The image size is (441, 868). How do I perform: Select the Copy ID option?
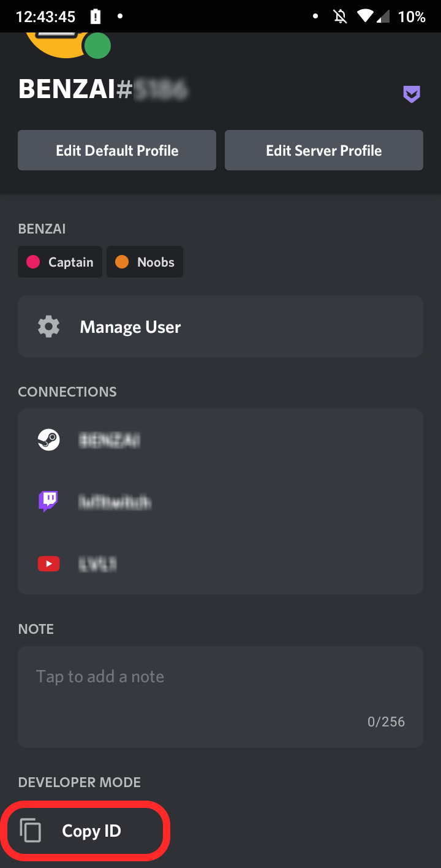(x=86, y=831)
